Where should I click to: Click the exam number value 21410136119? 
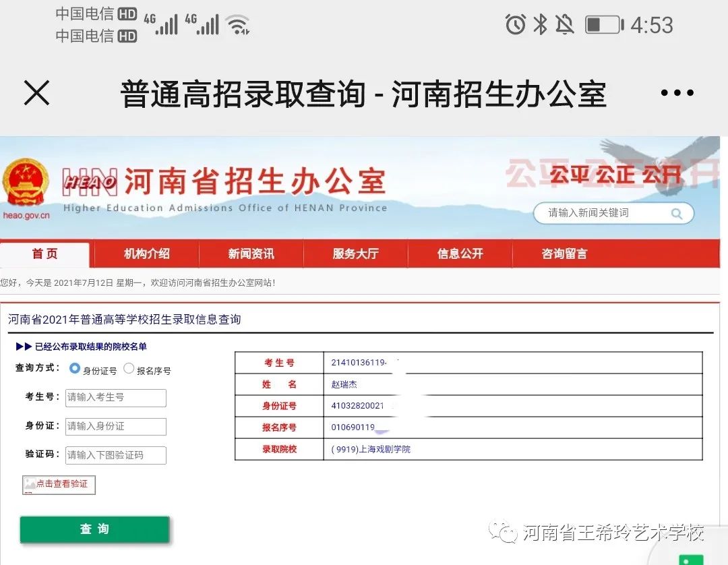tap(359, 363)
